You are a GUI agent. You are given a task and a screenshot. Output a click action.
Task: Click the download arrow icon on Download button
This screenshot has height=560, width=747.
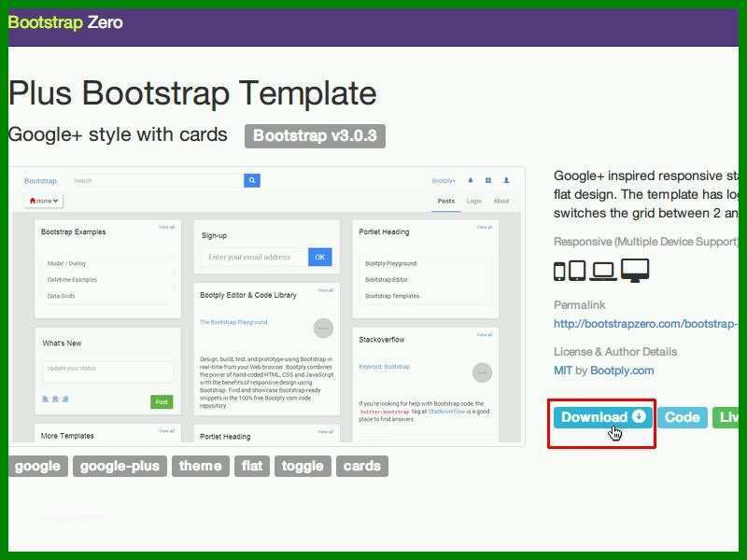(639, 416)
